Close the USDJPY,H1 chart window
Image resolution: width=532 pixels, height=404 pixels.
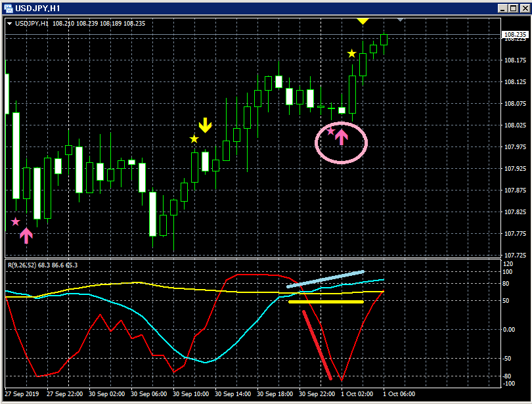(x=525, y=9)
